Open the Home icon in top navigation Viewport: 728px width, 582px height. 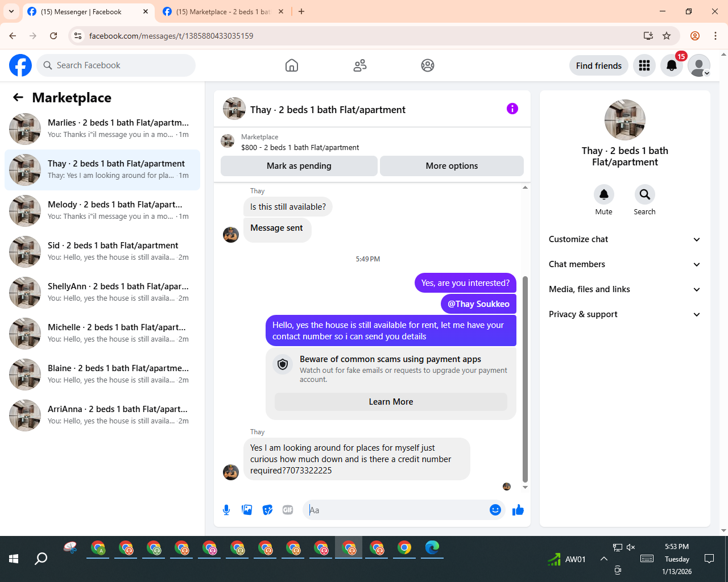(292, 65)
